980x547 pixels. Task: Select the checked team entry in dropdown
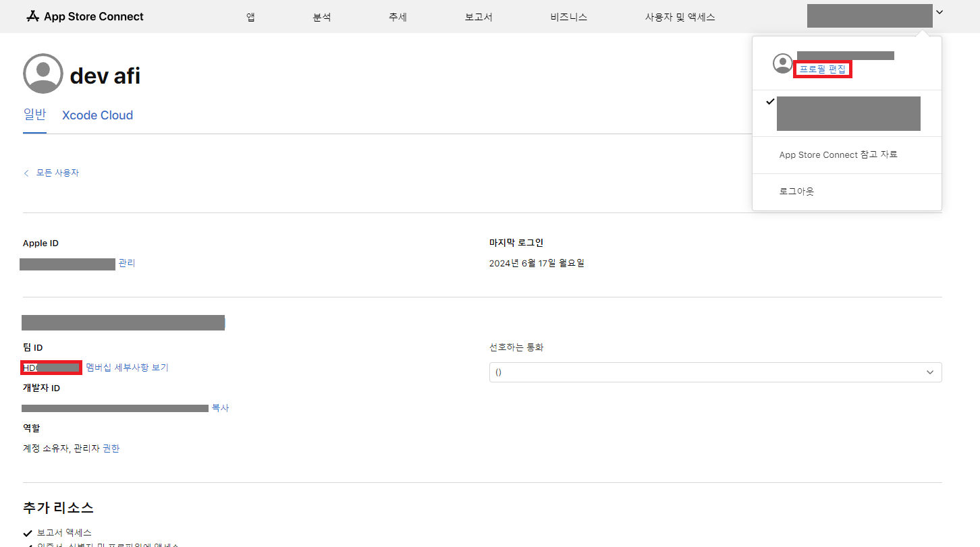(847, 113)
